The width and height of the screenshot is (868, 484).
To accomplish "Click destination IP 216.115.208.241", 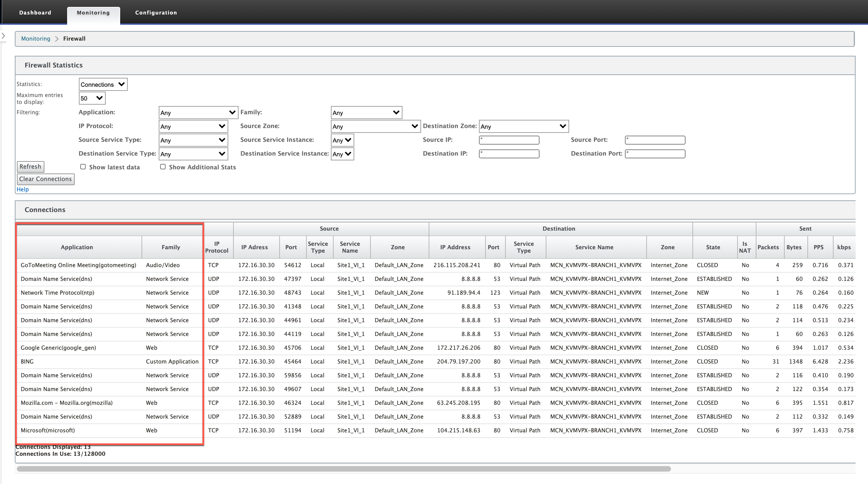I will (x=457, y=265).
